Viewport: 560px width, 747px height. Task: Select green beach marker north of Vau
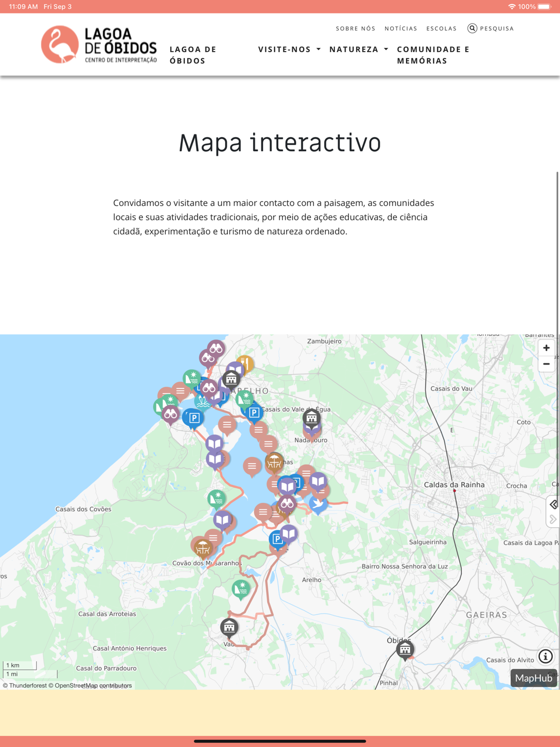pyautogui.click(x=241, y=589)
